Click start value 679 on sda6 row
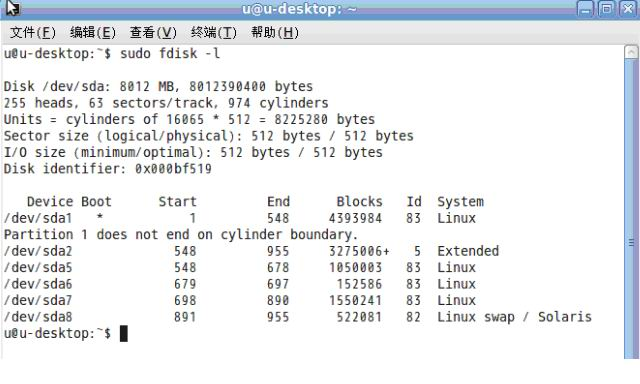Screen dimensions: 640x384 (x=185, y=284)
